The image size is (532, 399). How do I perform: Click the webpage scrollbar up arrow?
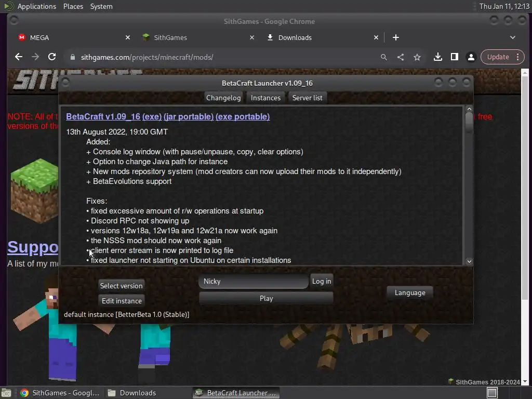pyautogui.click(x=525, y=73)
